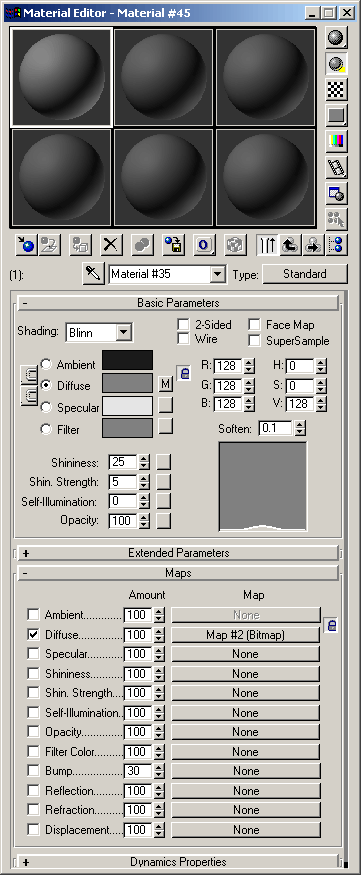
Task: Select the second sample sphere slot
Action: (x=163, y=76)
